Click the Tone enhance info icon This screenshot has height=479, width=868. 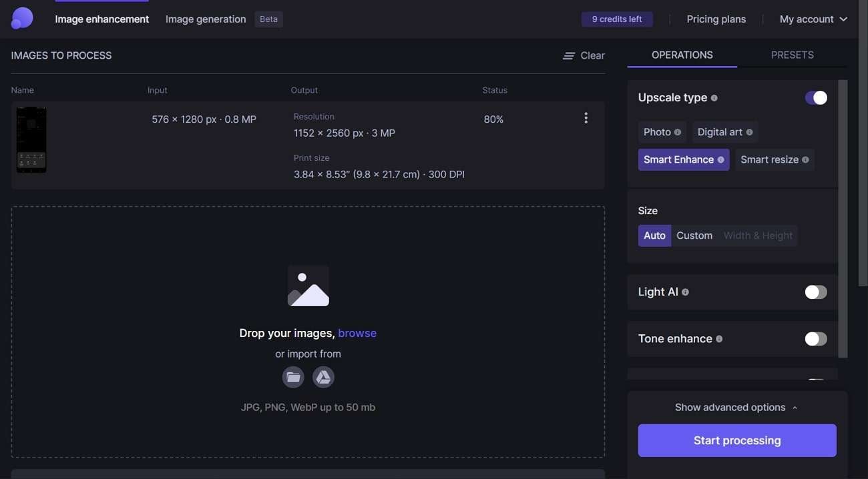719,339
